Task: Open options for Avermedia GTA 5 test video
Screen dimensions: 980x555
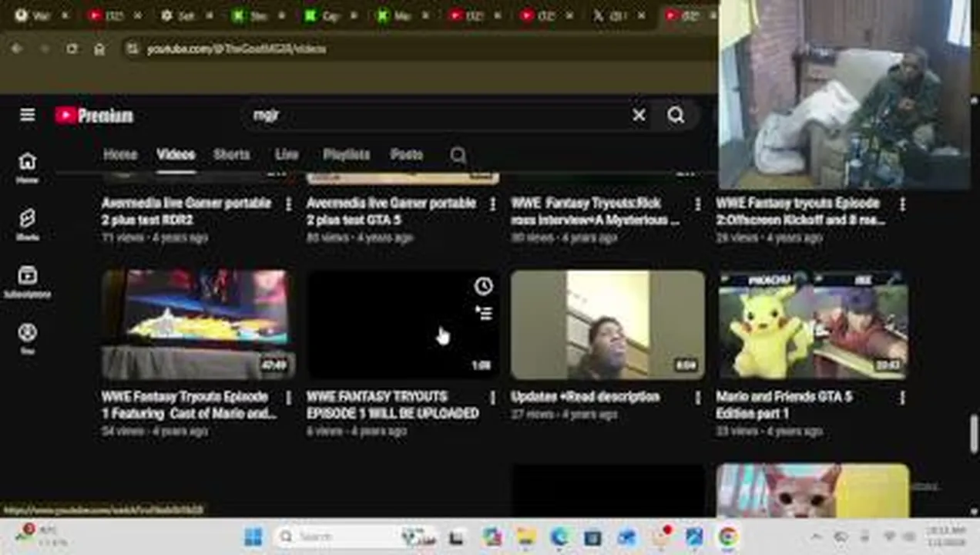Action: (x=493, y=204)
